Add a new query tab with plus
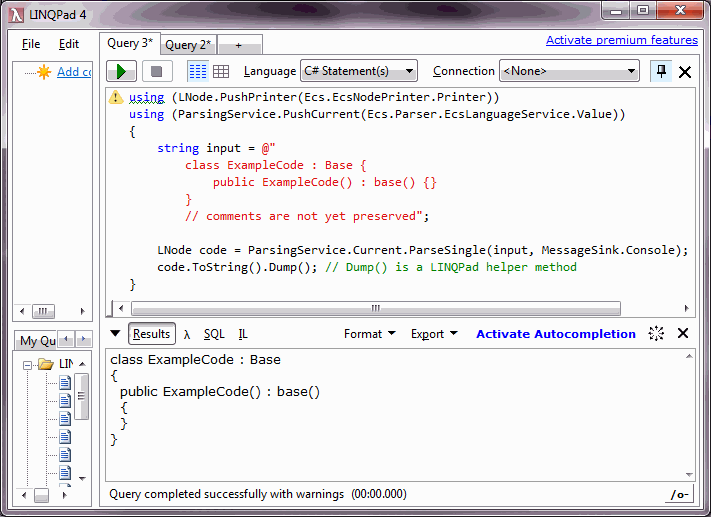Screen dimensions: 711x517 [239, 45]
